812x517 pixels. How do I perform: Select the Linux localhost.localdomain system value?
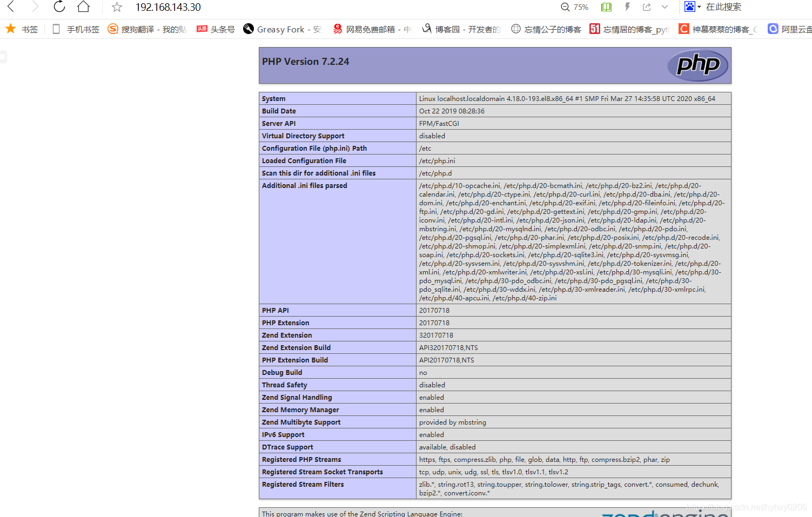567,99
